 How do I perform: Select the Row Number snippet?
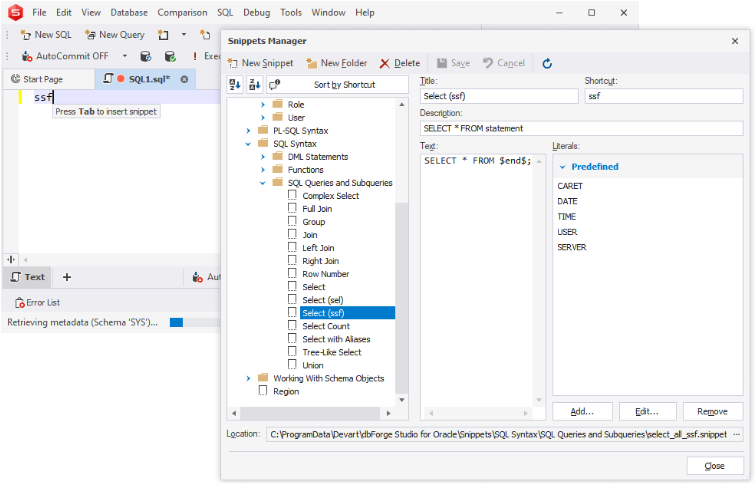pyautogui.click(x=325, y=274)
